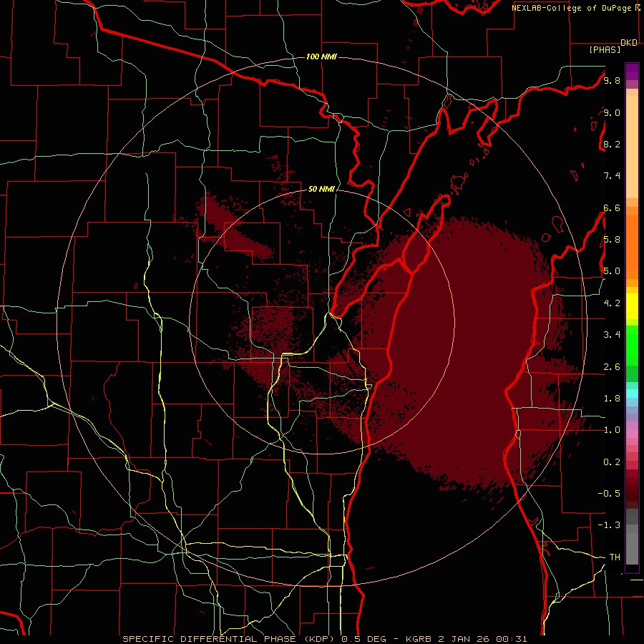Click the 00:31 timestamp
The width and height of the screenshot is (644, 644).
pos(512,639)
